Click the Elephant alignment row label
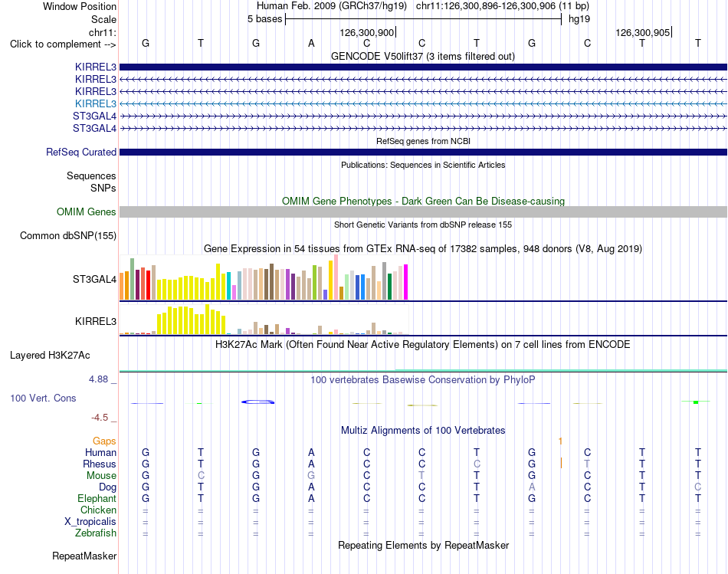Screen dimensions: 728x574 97,498
